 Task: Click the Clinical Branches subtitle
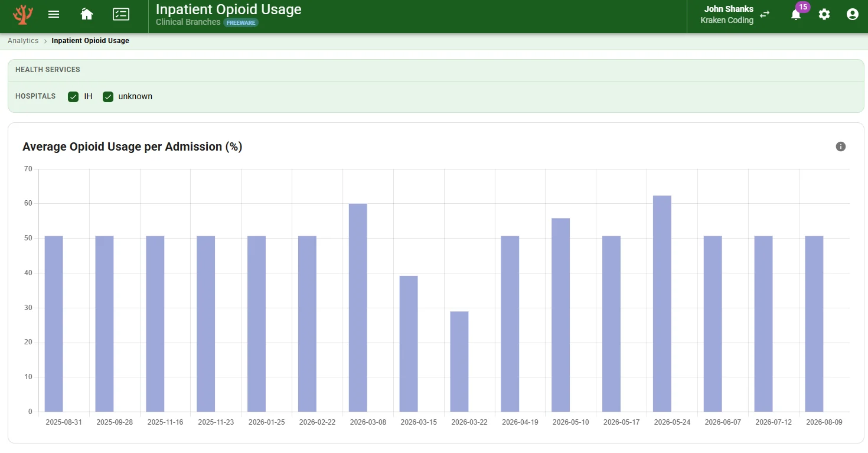[x=188, y=22]
